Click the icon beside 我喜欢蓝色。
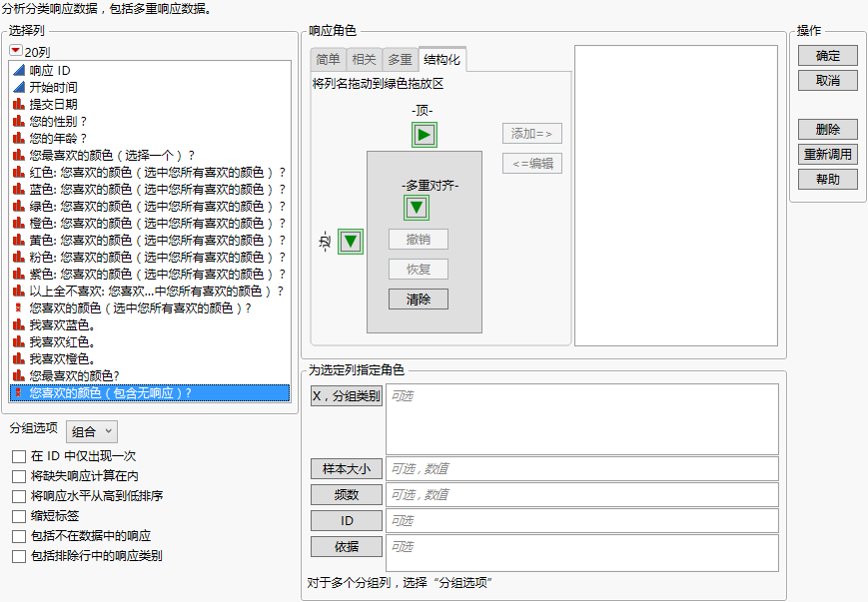 (x=19, y=324)
